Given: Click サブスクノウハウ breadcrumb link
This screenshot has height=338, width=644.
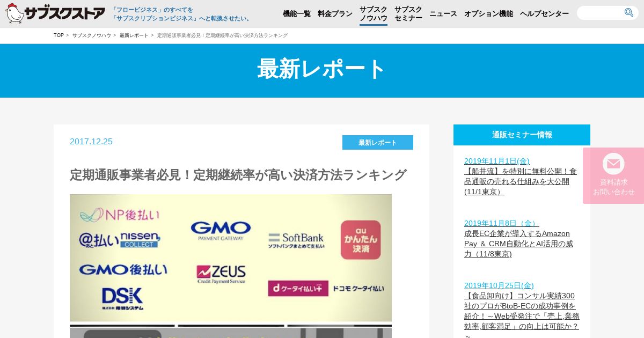Looking at the screenshot, I should (92, 35).
